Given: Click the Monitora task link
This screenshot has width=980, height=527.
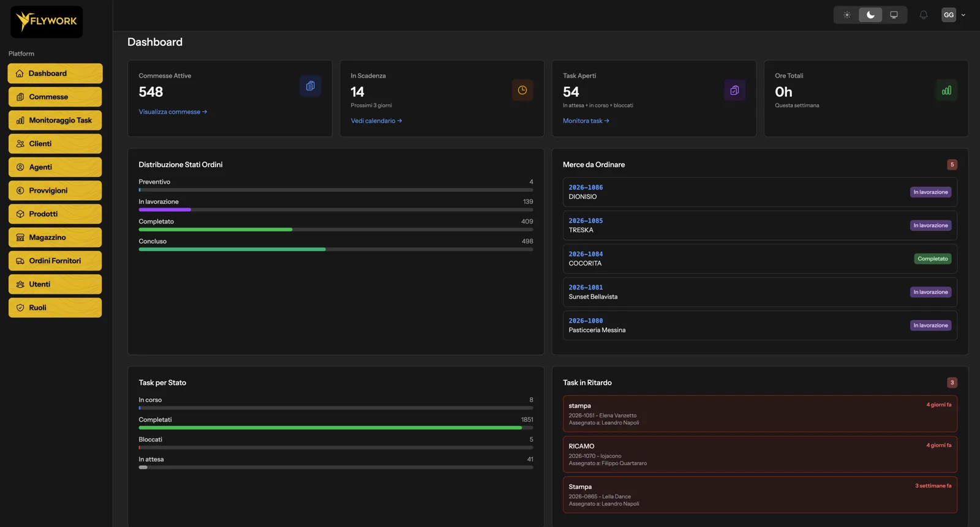Looking at the screenshot, I should [586, 121].
